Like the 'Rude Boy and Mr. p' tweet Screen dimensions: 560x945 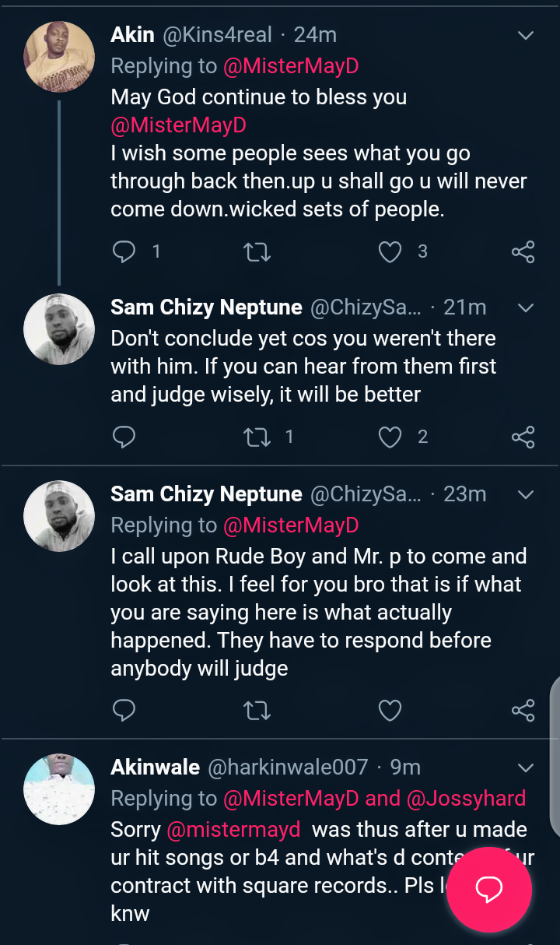[x=390, y=710]
